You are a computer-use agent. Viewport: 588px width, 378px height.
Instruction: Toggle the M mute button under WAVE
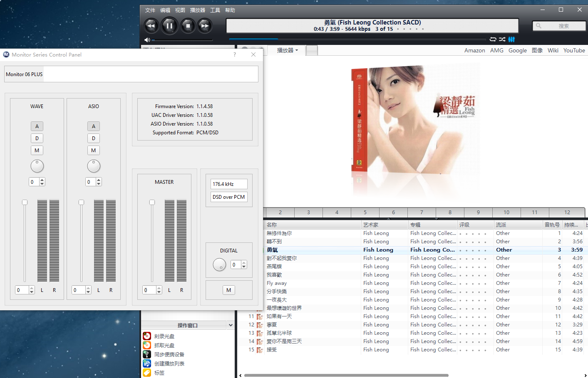[37, 151]
